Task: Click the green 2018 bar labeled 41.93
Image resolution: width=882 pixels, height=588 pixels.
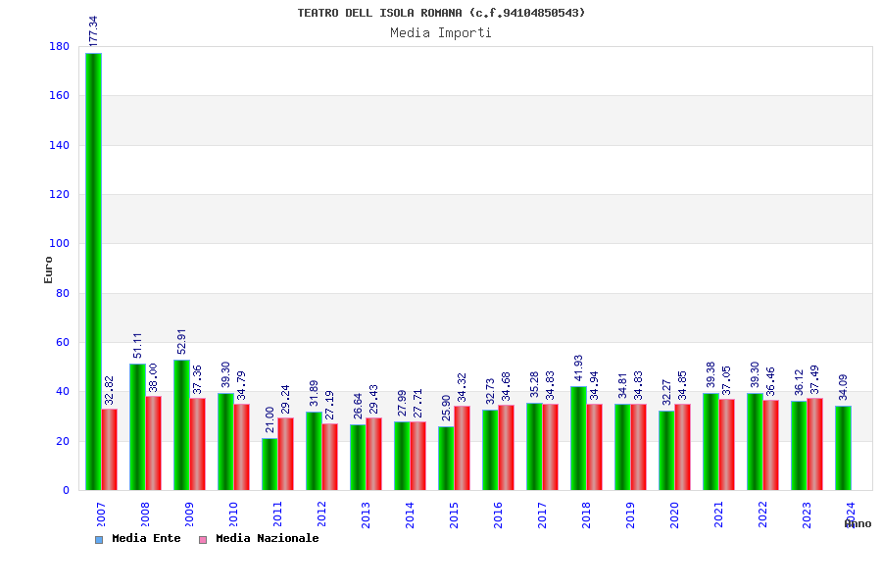Action: click(x=579, y=438)
